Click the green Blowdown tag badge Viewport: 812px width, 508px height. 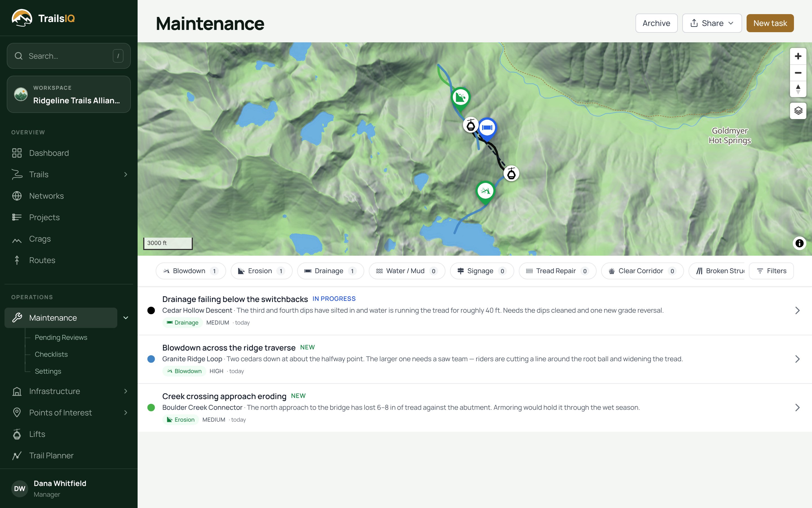point(184,371)
